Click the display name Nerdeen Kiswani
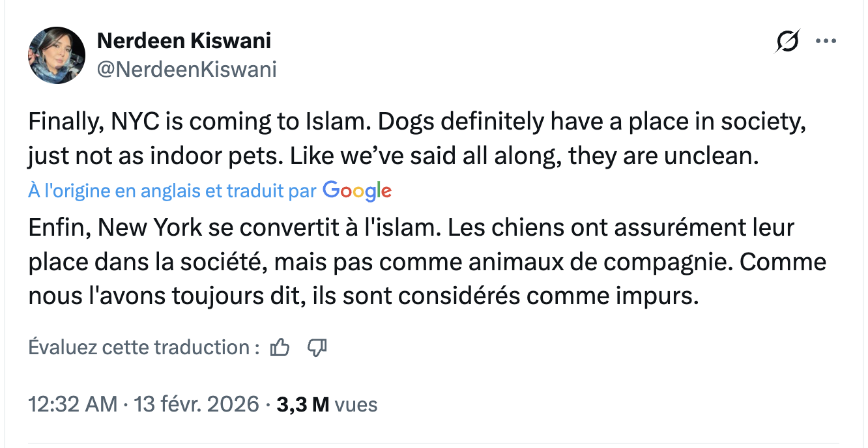The height and width of the screenshot is (448, 868). click(184, 41)
